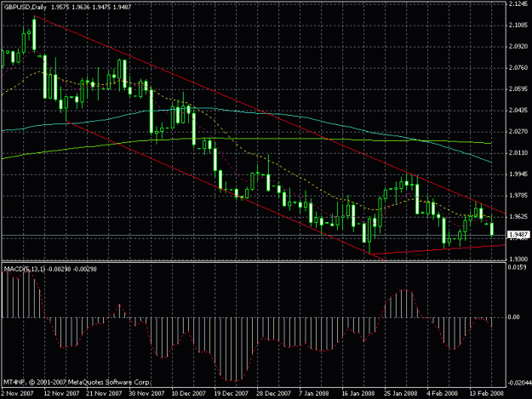Click the 1.9945 price axis label

tap(518, 174)
